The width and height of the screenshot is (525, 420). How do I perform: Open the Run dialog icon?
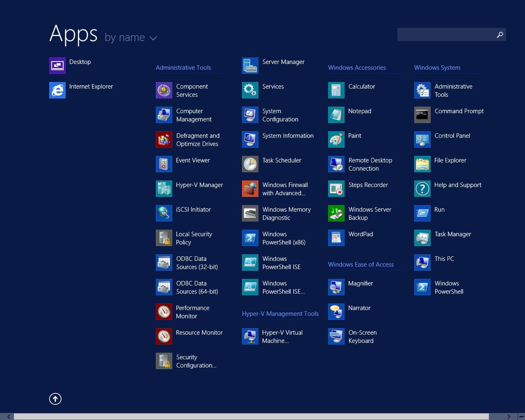point(422,213)
